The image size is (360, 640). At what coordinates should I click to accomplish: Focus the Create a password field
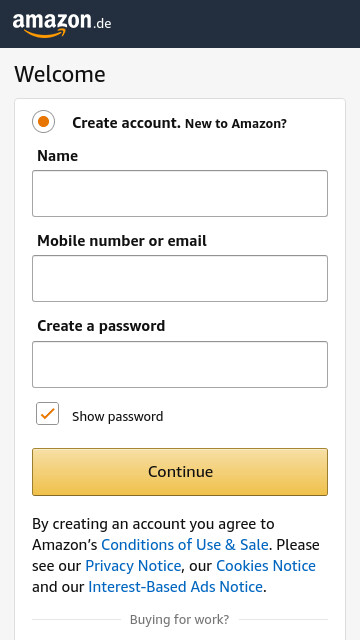[180, 364]
